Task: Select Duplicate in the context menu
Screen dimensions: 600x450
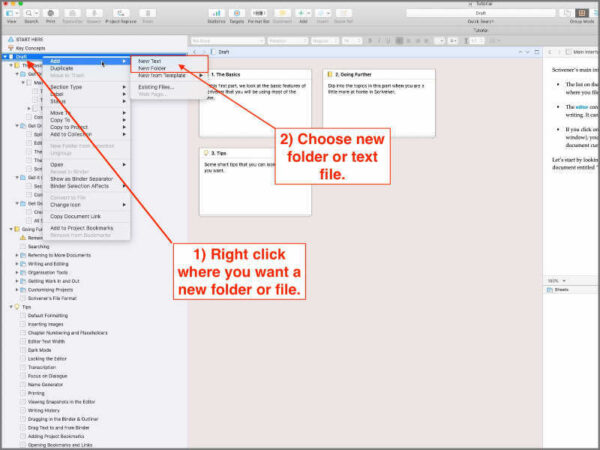Action: coord(62,68)
